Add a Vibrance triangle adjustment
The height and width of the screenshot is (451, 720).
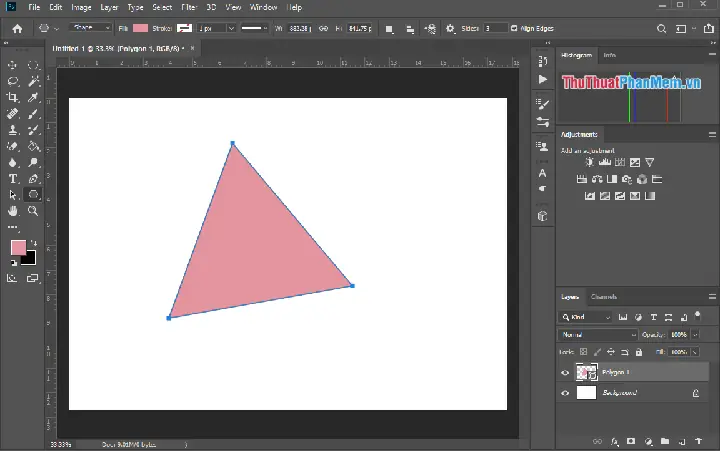[649, 162]
